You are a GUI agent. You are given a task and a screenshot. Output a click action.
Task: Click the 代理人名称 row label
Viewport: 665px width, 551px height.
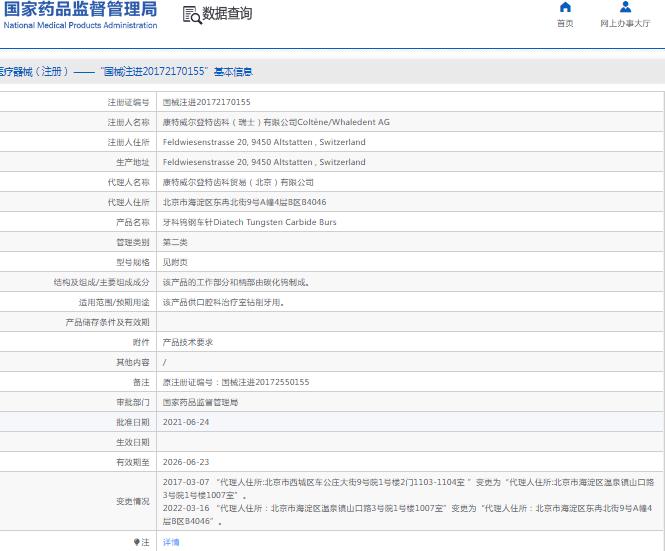pyautogui.click(x=128, y=182)
